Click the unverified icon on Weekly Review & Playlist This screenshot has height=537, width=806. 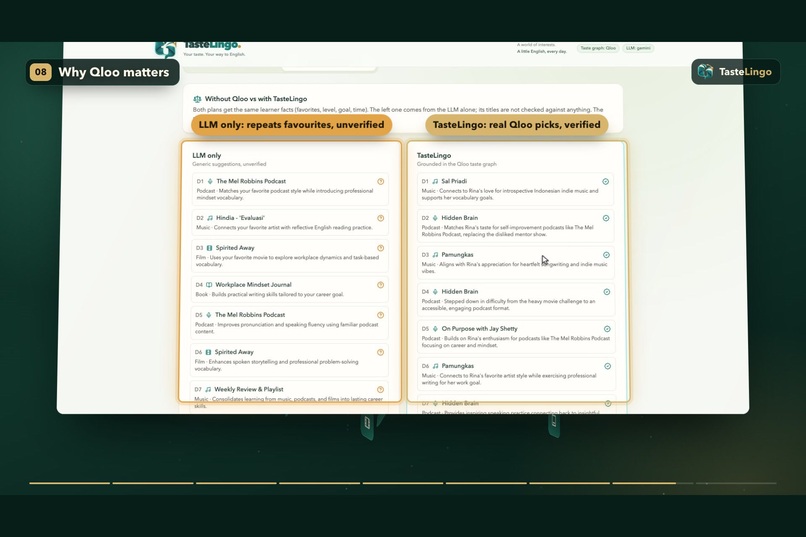(x=380, y=390)
